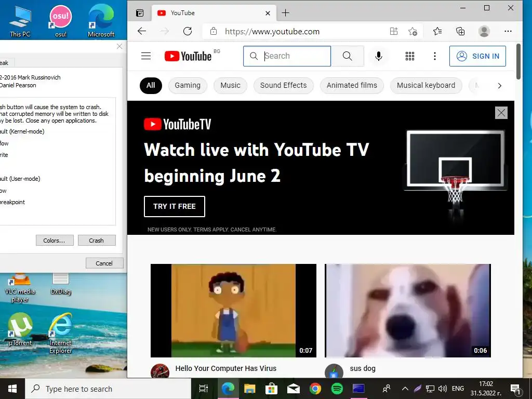Open taskbar clock showing 17:02
The image size is (532, 399).
click(x=486, y=389)
